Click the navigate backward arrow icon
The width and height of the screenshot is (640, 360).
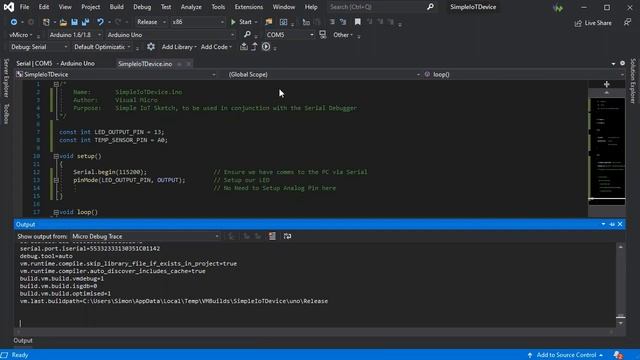pyautogui.click(x=14, y=22)
